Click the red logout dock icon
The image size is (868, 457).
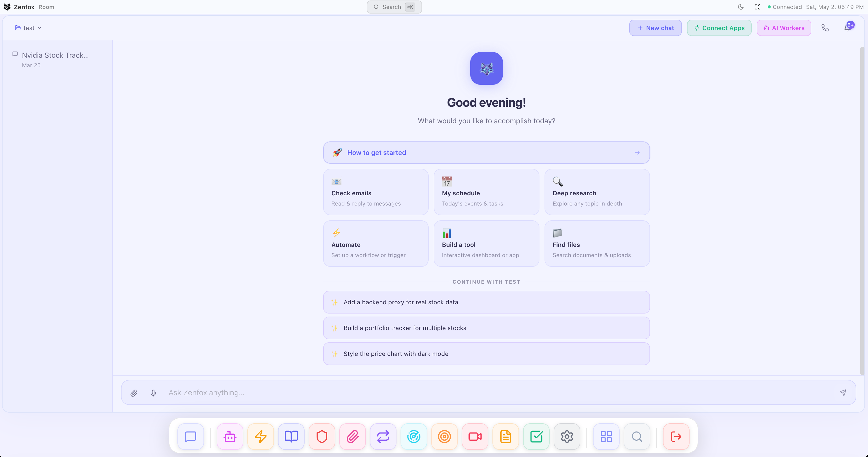point(676,436)
